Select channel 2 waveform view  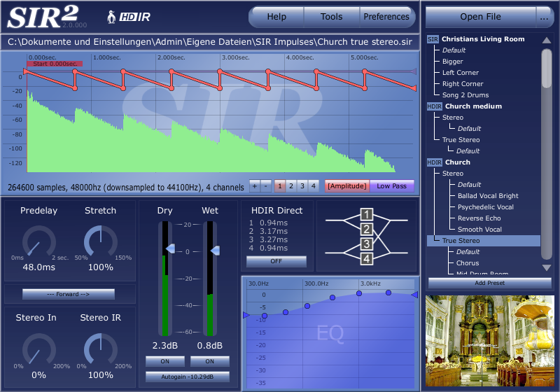[291, 186]
